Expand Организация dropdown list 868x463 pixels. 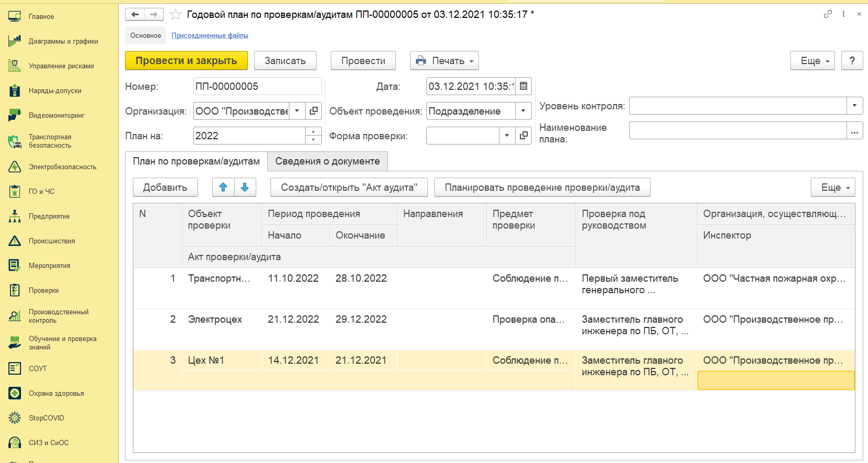point(297,111)
